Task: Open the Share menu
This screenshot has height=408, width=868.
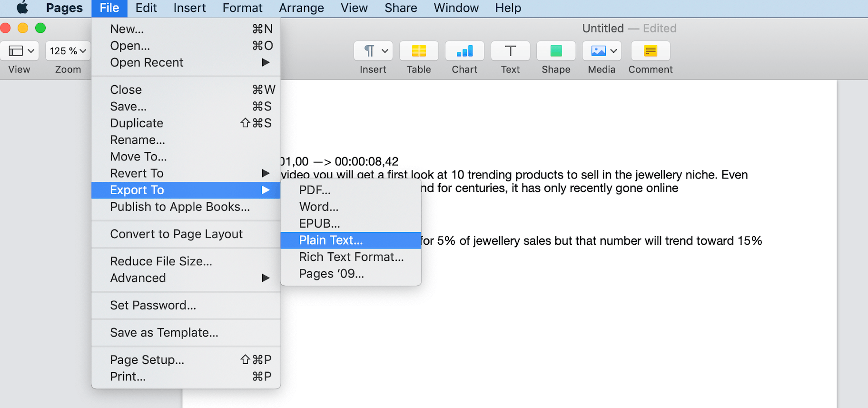Action: 401,8
